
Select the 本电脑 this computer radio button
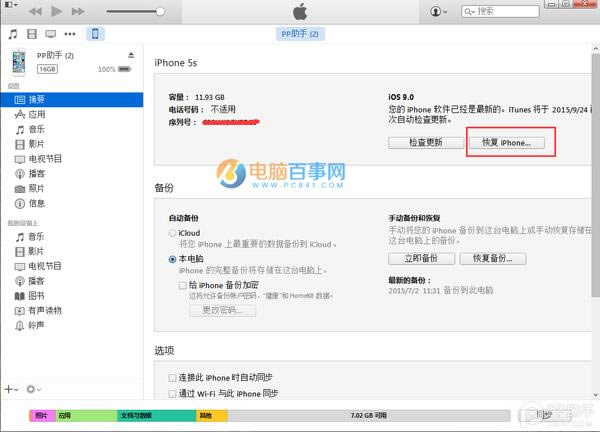pos(173,259)
